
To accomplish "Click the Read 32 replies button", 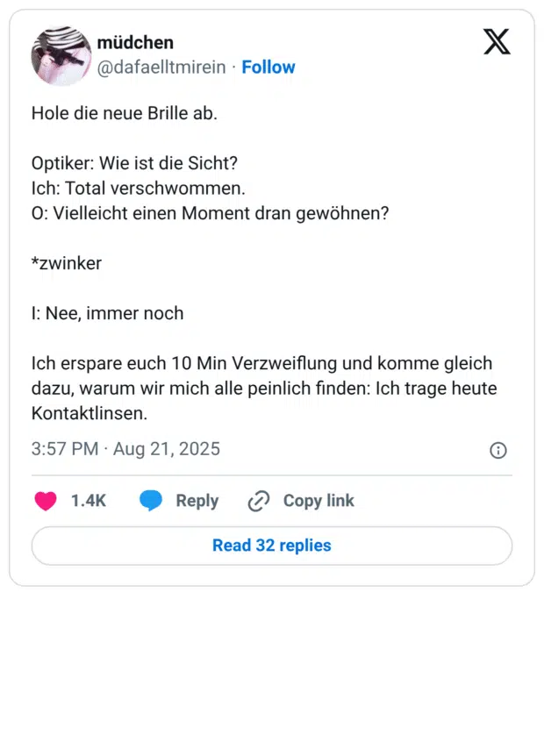I will point(271,546).
